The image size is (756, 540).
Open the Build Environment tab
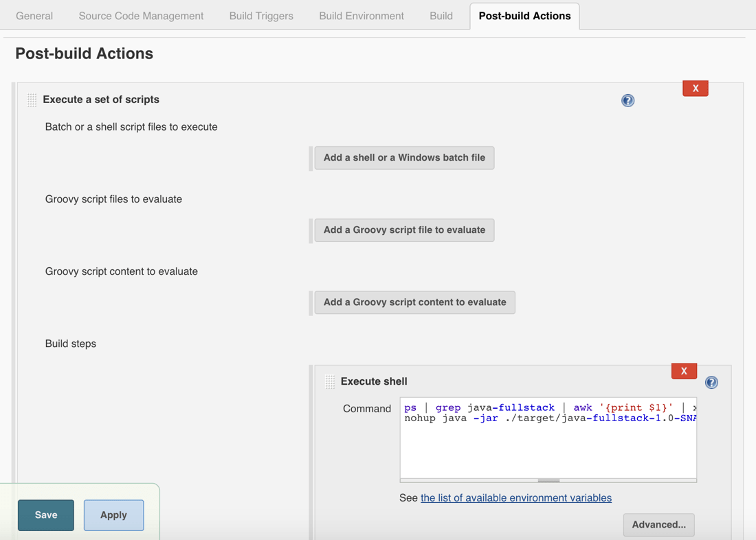361,15
